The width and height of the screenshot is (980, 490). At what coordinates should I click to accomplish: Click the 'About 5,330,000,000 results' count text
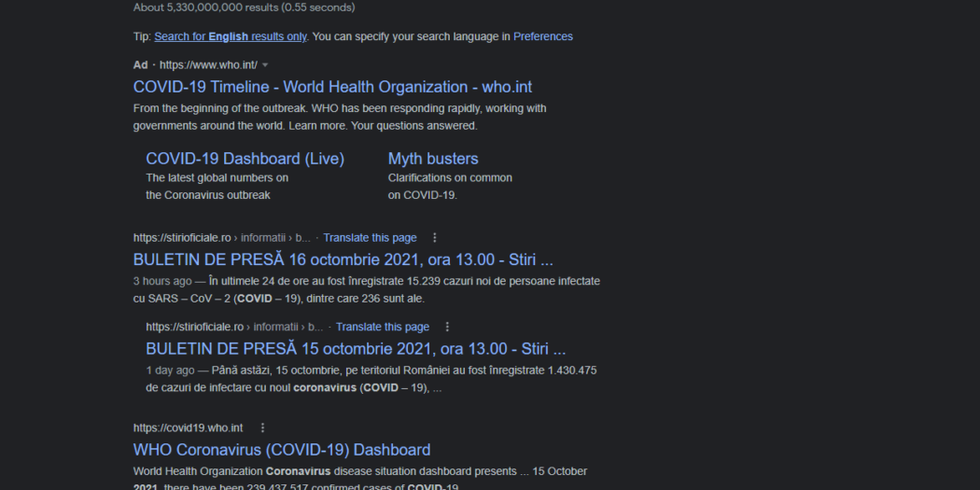click(244, 7)
